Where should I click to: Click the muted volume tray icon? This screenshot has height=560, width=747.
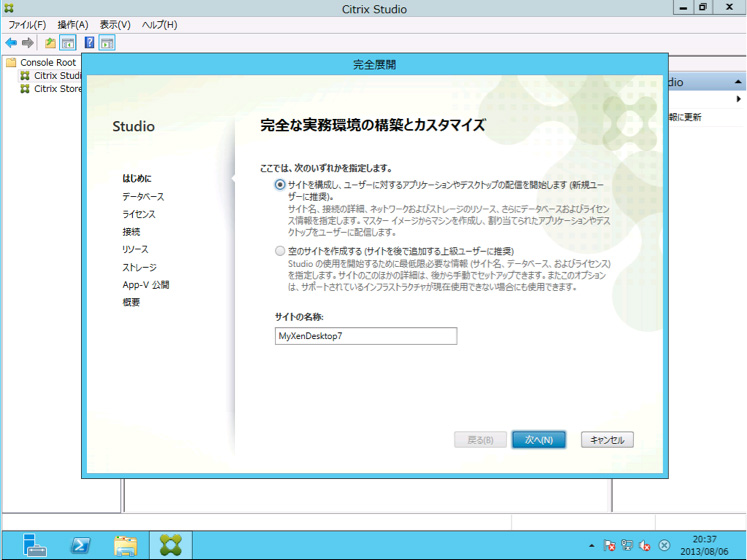click(x=645, y=546)
